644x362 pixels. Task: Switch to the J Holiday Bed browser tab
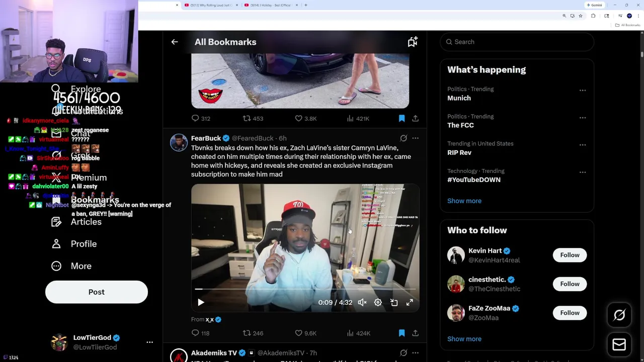pyautogui.click(x=272, y=5)
